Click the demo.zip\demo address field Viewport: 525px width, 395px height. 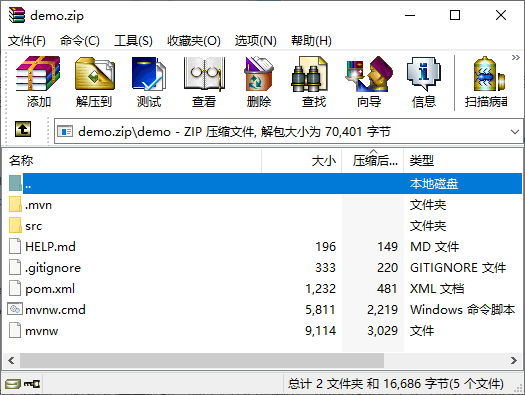point(288,132)
